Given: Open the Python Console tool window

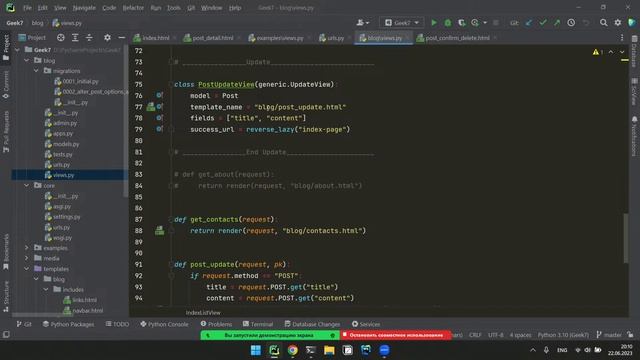Looking at the screenshot, I should click(x=164, y=324).
